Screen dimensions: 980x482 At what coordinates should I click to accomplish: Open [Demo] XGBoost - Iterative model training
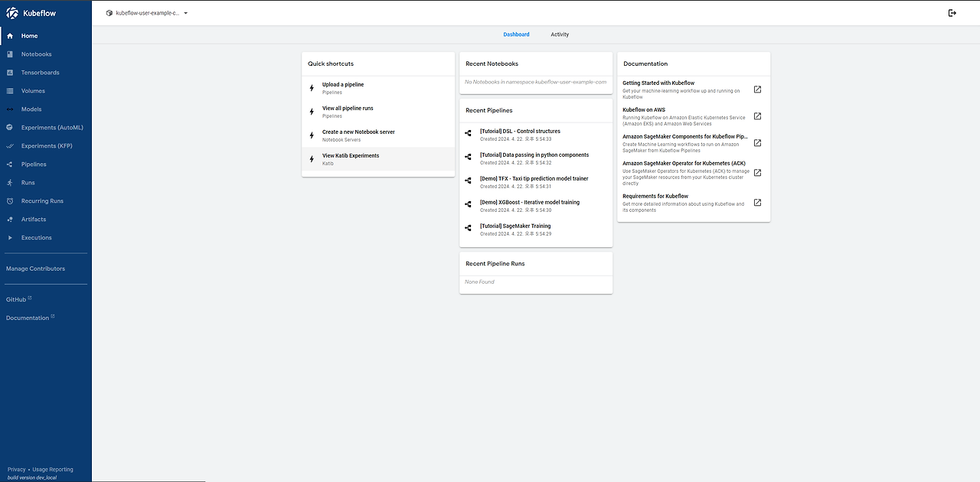coord(536,206)
